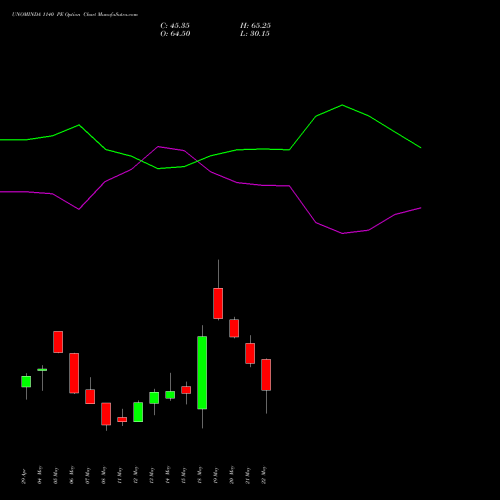Click the '06 May' date label
500x500 pixels.
click(72, 475)
